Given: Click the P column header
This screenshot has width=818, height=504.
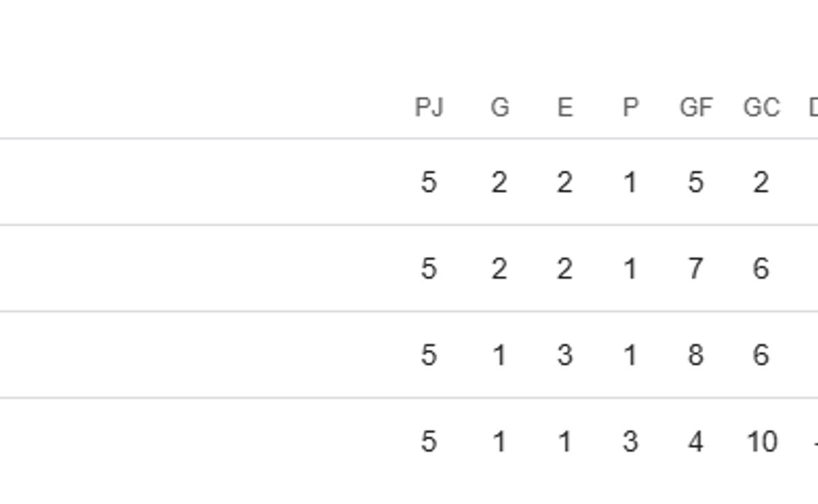Looking at the screenshot, I should tap(631, 108).
